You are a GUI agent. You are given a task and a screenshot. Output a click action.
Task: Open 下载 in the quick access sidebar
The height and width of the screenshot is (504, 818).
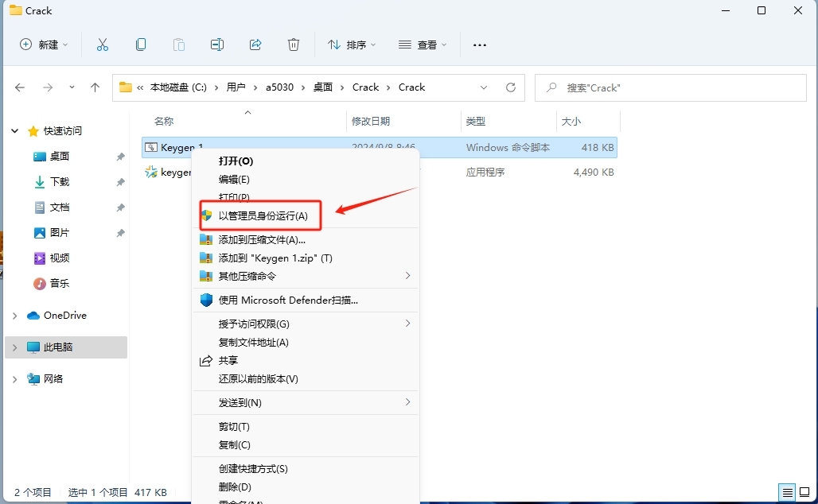tap(60, 182)
